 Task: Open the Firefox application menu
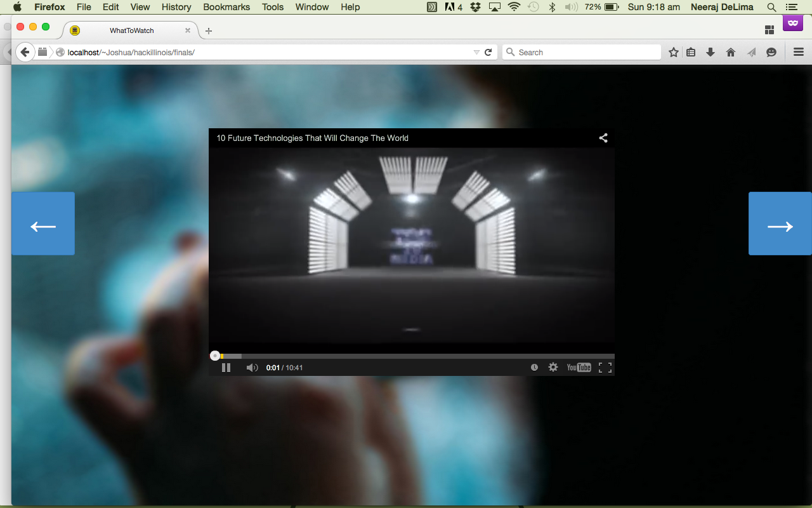49,7
